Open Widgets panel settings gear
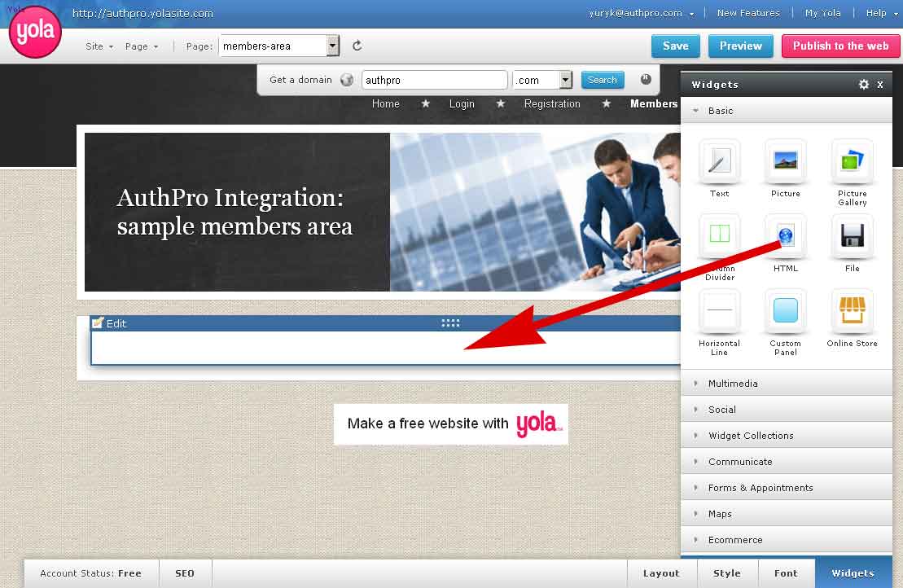 [864, 85]
